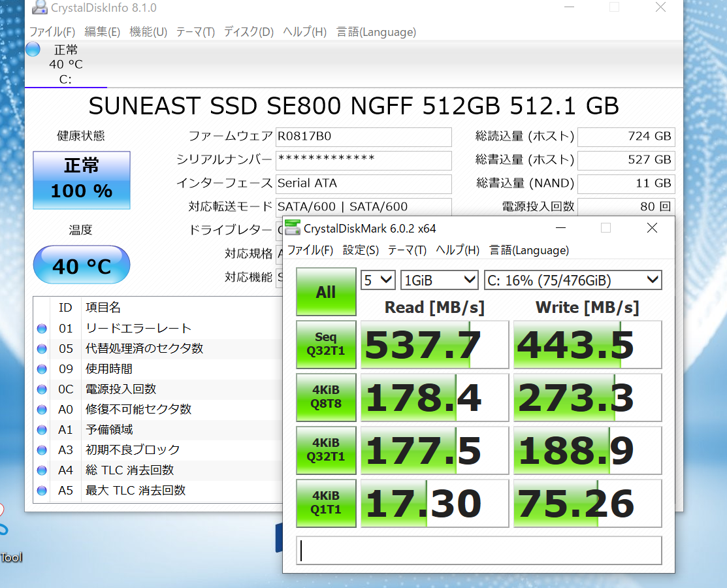
Task: Open 機能(U) menu in CrystalDiskInfo
Action: (148, 32)
